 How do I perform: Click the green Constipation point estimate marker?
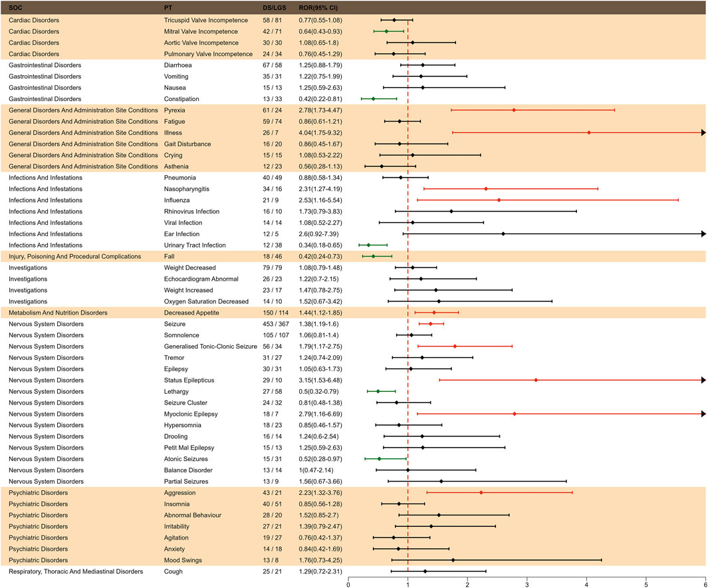tap(373, 99)
